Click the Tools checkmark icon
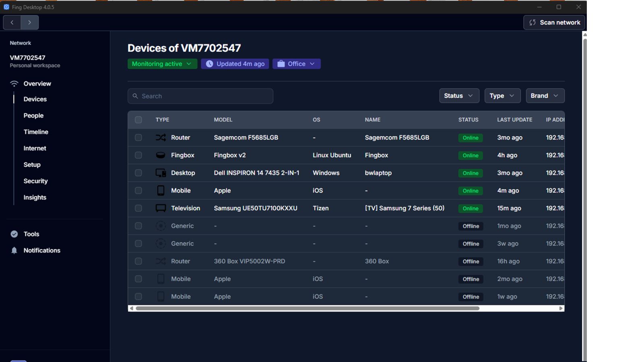The width and height of the screenshot is (644, 362). click(x=14, y=234)
